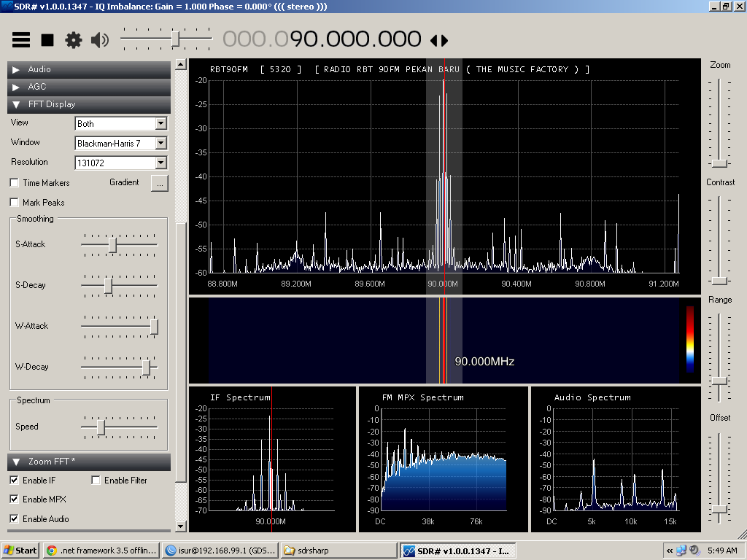
Task: Expand hidden tray icons chevron
Action: (670, 551)
